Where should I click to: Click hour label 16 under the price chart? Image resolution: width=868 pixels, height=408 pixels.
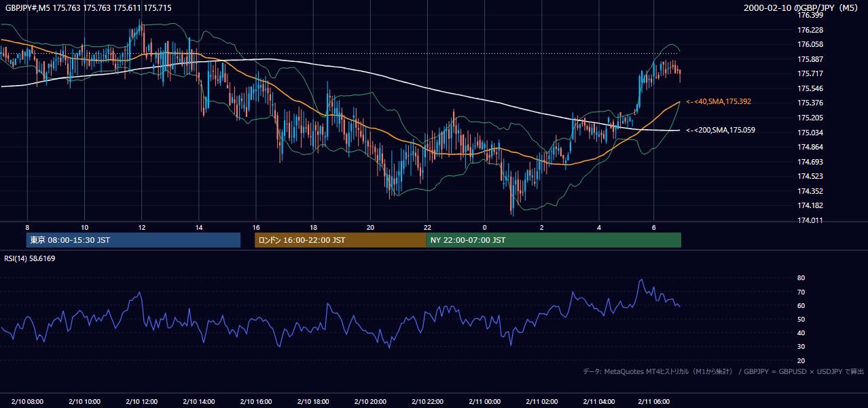coord(256,227)
